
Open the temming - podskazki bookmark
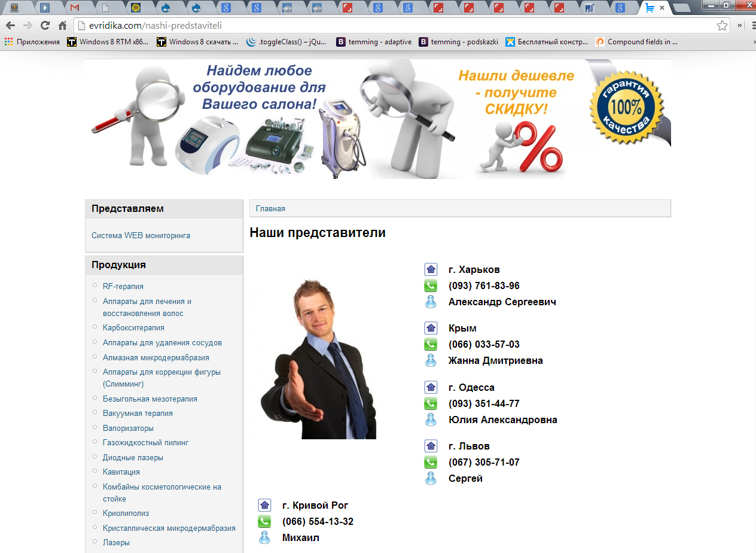(x=459, y=42)
